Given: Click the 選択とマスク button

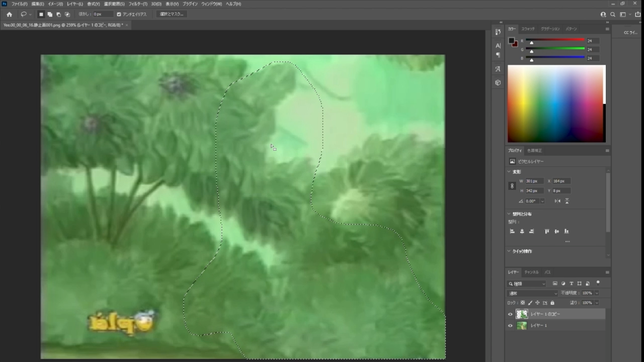Looking at the screenshot, I should click(x=172, y=15).
